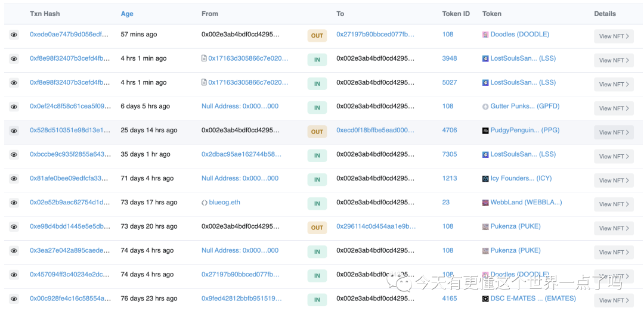Click the eye icon for txn 0x3ea27e042a895caede
This screenshot has width=644, height=311.
click(14, 251)
